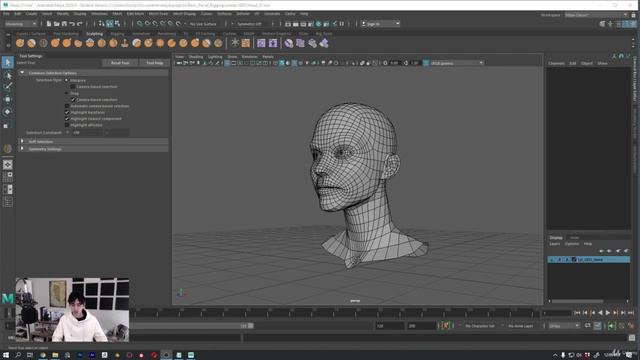Screen dimensions: 640x360
Task: Check Camera based selection under Marquee
Action: tap(73, 87)
